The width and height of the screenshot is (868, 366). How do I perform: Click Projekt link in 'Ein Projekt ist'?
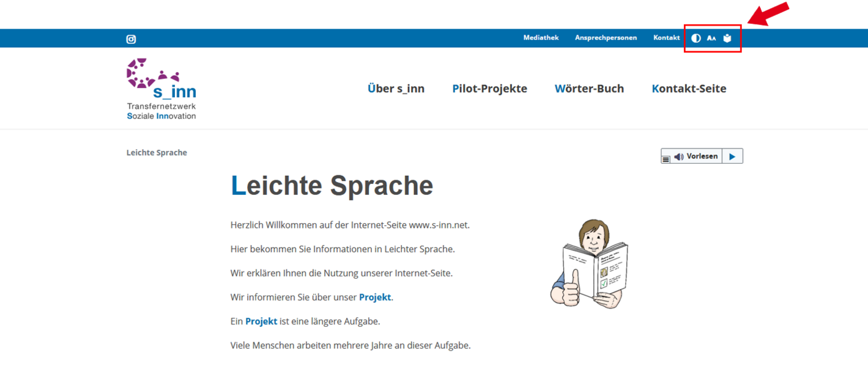point(261,321)
